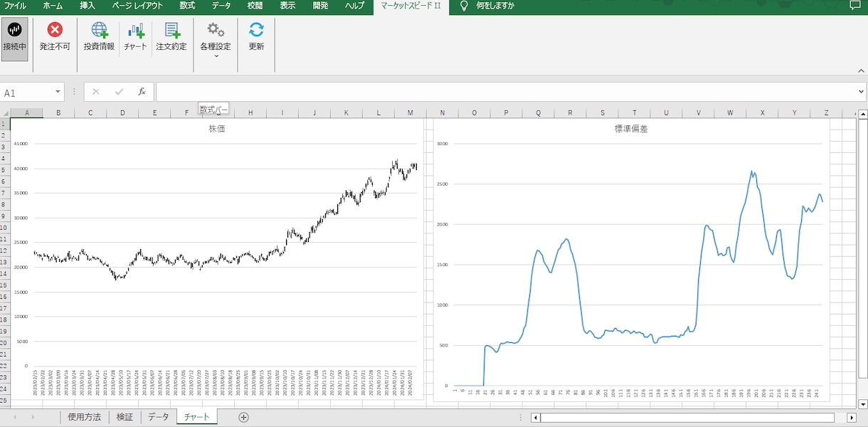Open the ファイル tab
This screenshot has height=427, width=868.
[x=16, y=6]
